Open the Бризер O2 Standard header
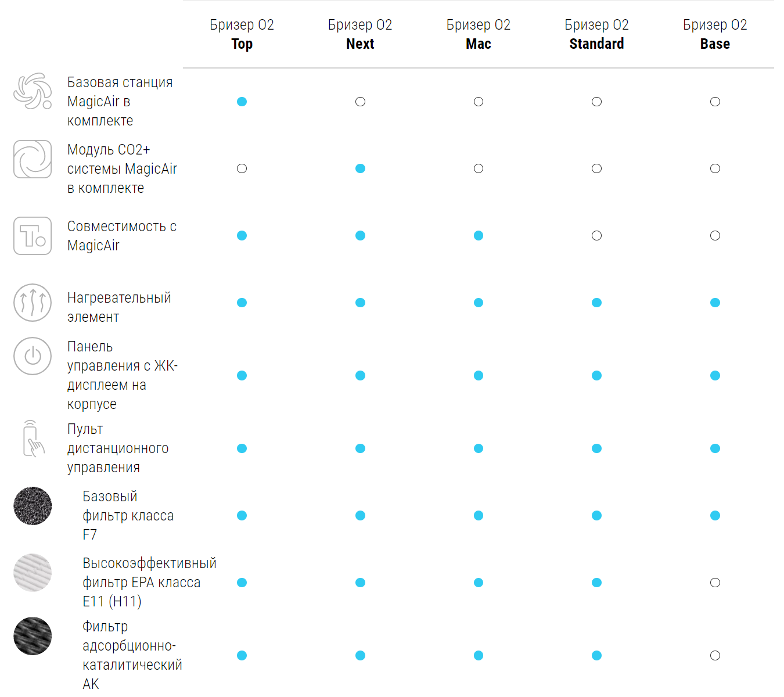Screen dimensions: 784x697 coord(597,34)
